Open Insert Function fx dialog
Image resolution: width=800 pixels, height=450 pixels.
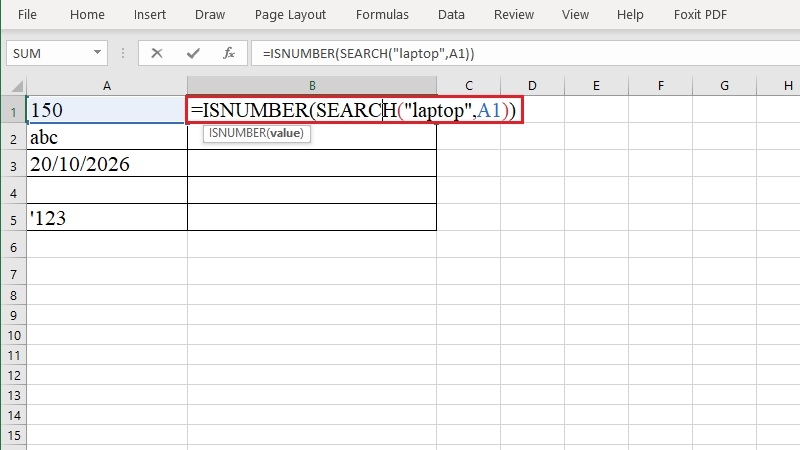coord(229,53)
